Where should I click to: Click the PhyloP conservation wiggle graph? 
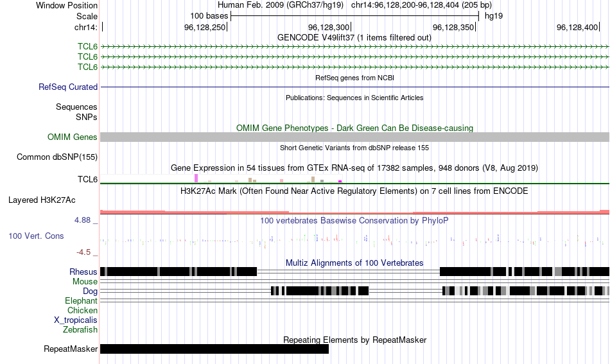coord(355,240)
